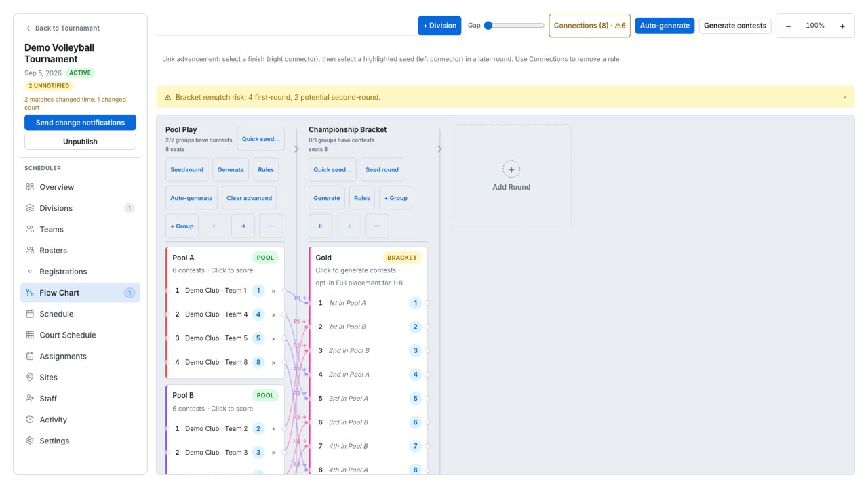This screenshot has height=488, width=868.
Task: Open the Registrations page
Action: [80, 272]
